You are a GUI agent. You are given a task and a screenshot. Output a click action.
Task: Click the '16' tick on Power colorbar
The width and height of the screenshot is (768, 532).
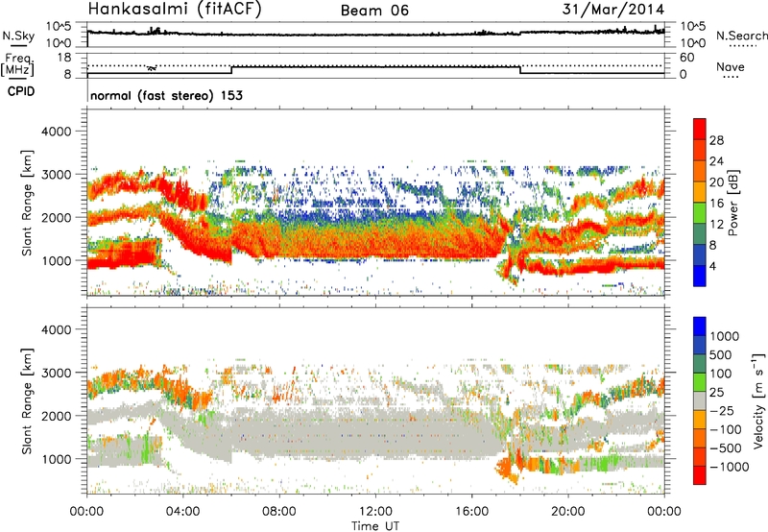(x=716, y=204)
